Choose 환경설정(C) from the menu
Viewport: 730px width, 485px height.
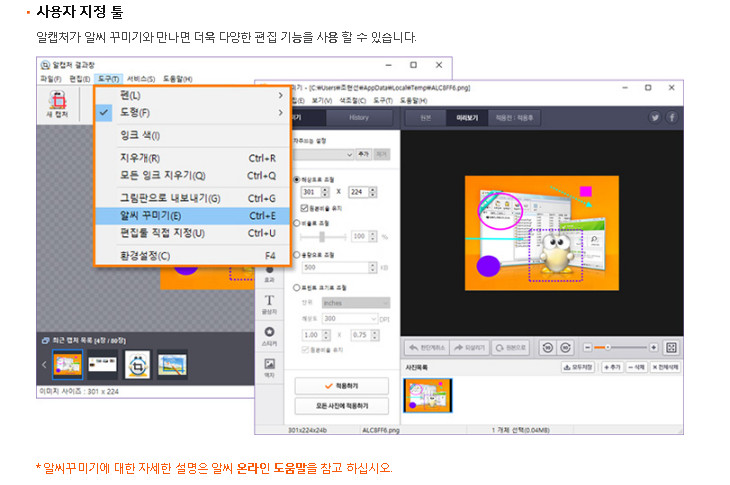(192, 256)
